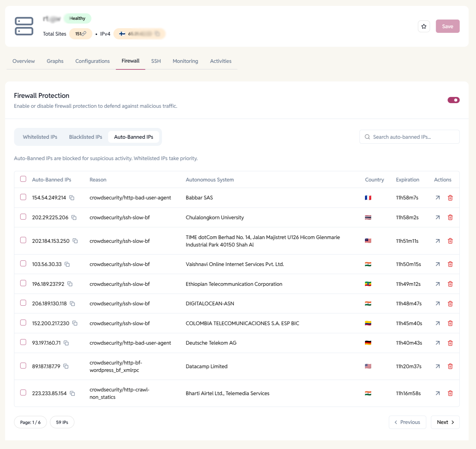
Task: Open the Monitoring tab
Action: coord(185,61)
